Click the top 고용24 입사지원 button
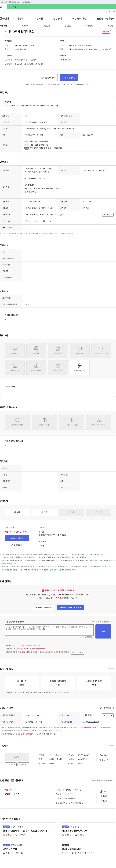 [69, 78]
